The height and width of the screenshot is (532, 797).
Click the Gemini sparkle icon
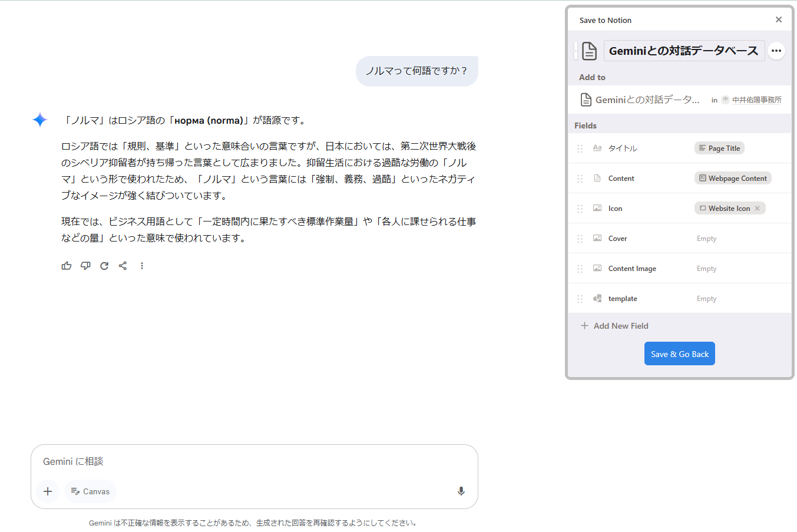click(40, 120)
